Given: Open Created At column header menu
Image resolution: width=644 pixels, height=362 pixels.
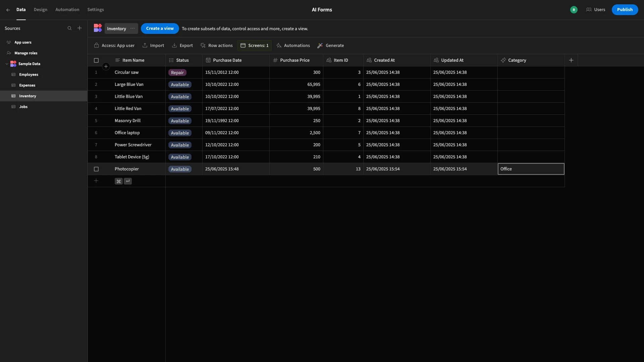Looking at the screenshot, I should 397,60.
